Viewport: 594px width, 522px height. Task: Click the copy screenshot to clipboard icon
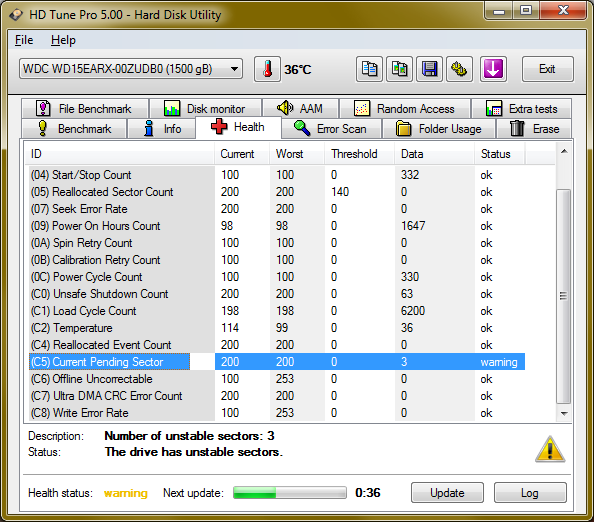tap(399, 69)
